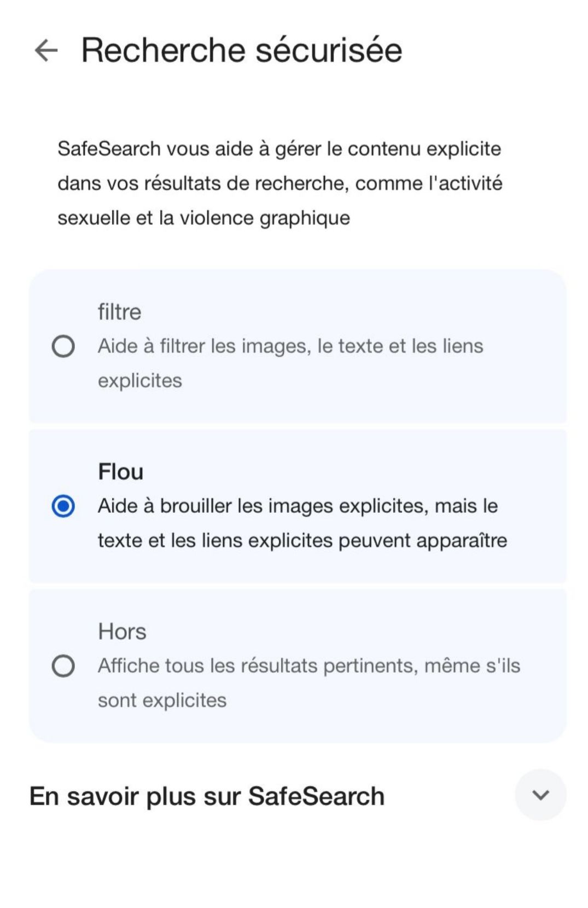The width and height of the screenshot is (588, 908).
Task: Click the back arrow to exit SafeSearch settings
Action: 46,50
